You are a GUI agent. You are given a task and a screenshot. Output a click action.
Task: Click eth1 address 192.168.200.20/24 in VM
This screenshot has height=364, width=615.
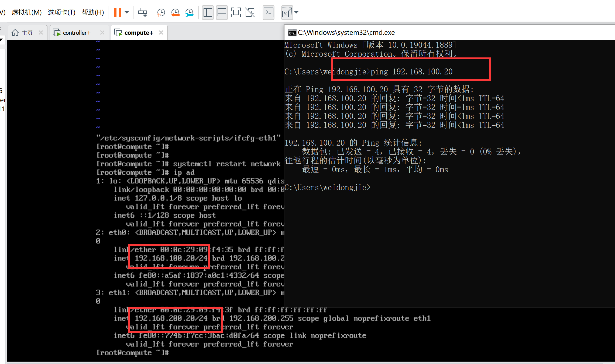(171, 318)
